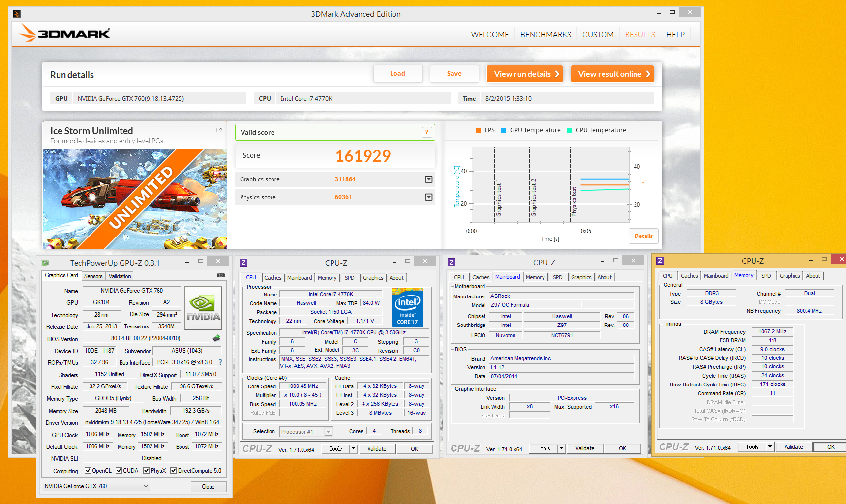Click the Driver Version field in GPU-Z
Image resolution: width=846 pixels, height=504 pixels.
[x=152, y=422]
